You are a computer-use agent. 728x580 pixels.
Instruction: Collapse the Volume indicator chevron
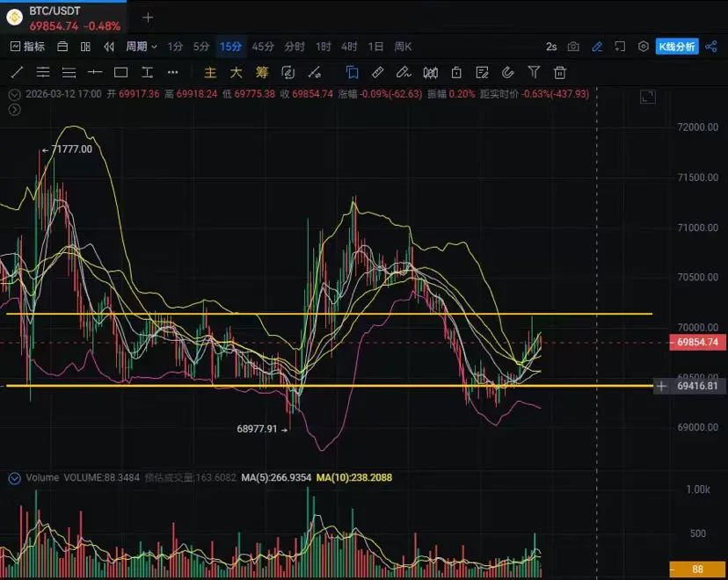[x=15, y=478]
